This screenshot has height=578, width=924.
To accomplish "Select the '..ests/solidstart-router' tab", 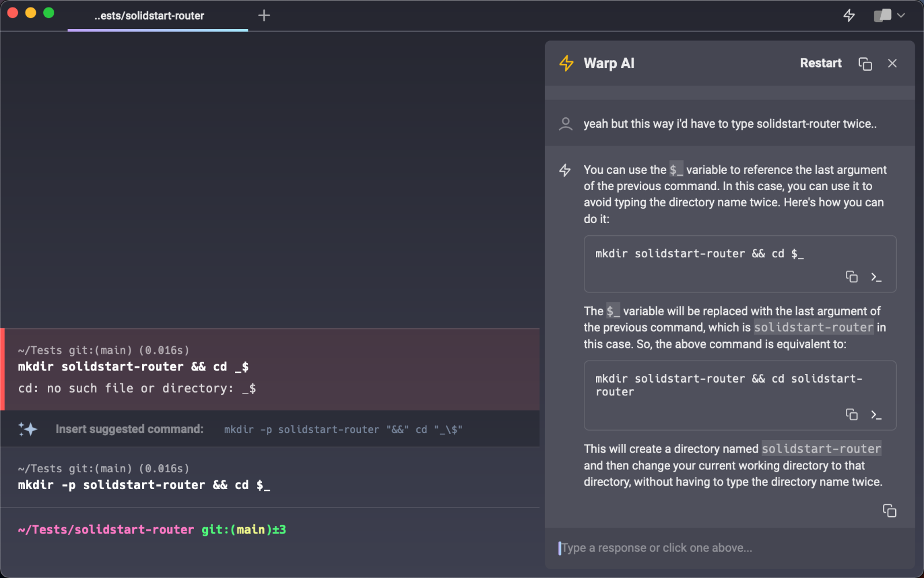I will coord(150,16).
